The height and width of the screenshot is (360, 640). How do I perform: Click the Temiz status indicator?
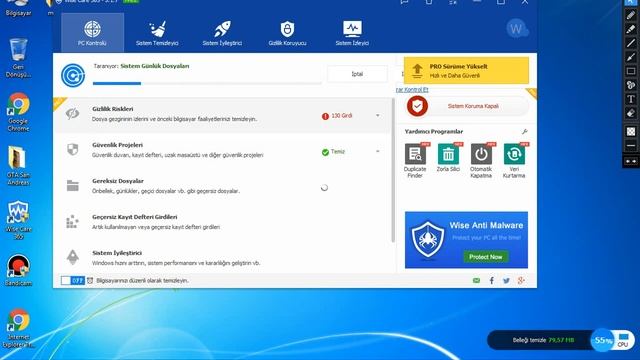coord(333,152)
